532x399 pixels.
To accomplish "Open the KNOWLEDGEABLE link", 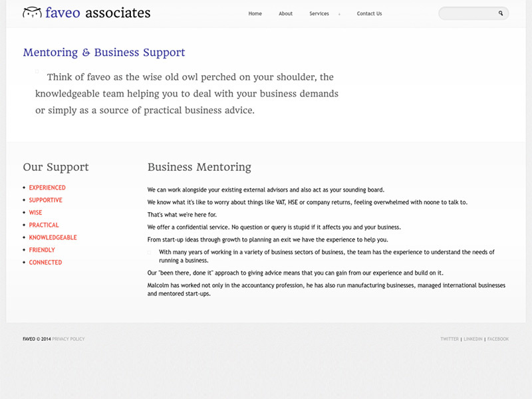I will coord(53,237).
